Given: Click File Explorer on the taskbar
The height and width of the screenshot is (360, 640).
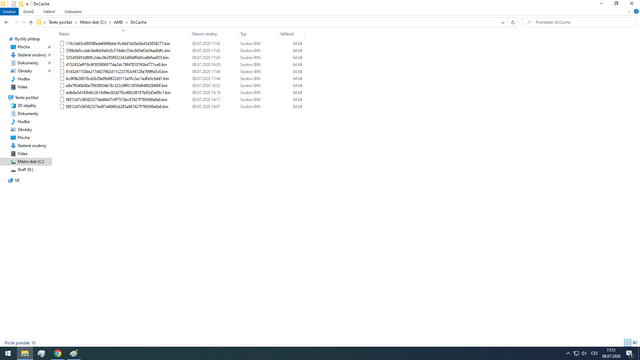Looking at the screenshot, I should 24,353.
